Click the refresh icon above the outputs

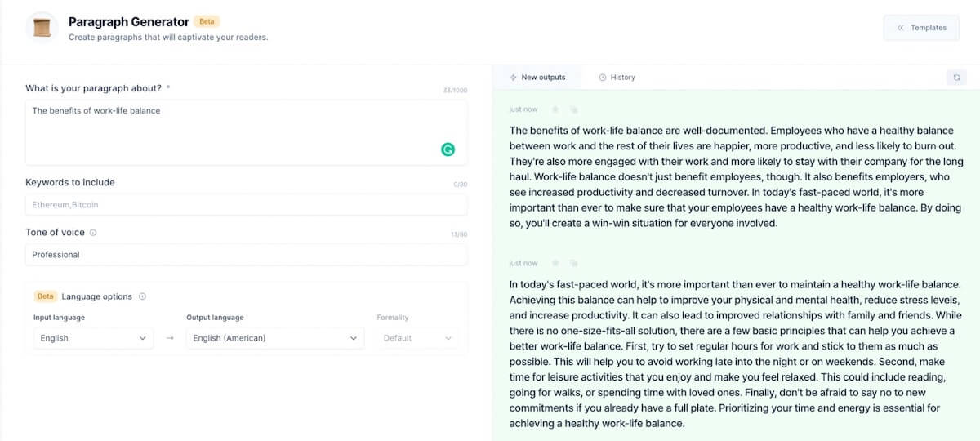point(956,78)
